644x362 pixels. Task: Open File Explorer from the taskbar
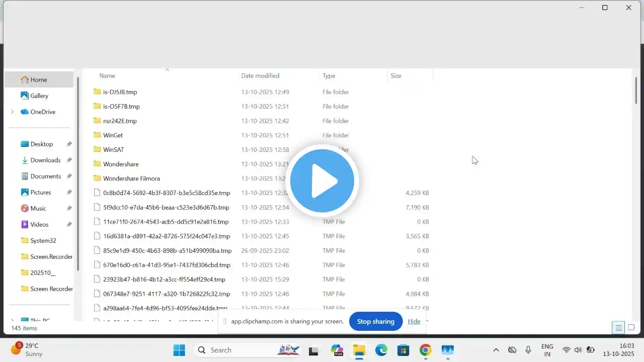point(359,350)
